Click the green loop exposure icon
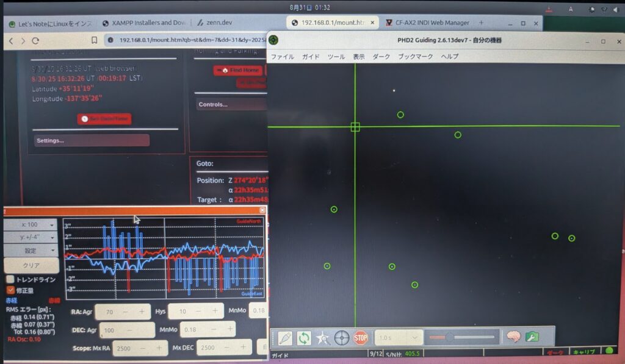This screenshot has width=625, height=364. (x=304, y=337)
